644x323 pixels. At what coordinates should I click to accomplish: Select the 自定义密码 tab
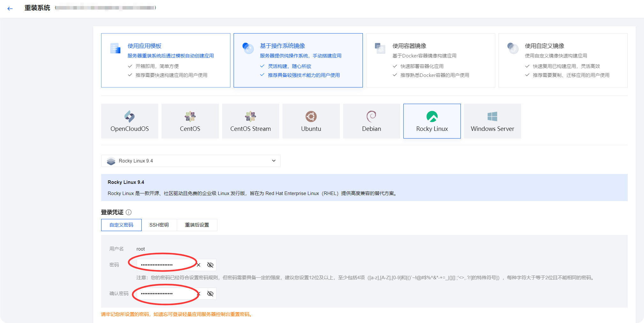pos(121,225)
